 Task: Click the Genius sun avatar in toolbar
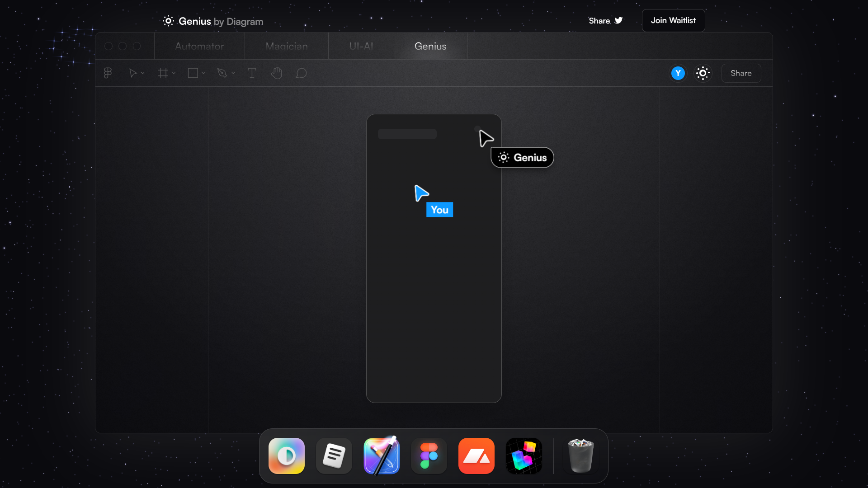(703, 73)
